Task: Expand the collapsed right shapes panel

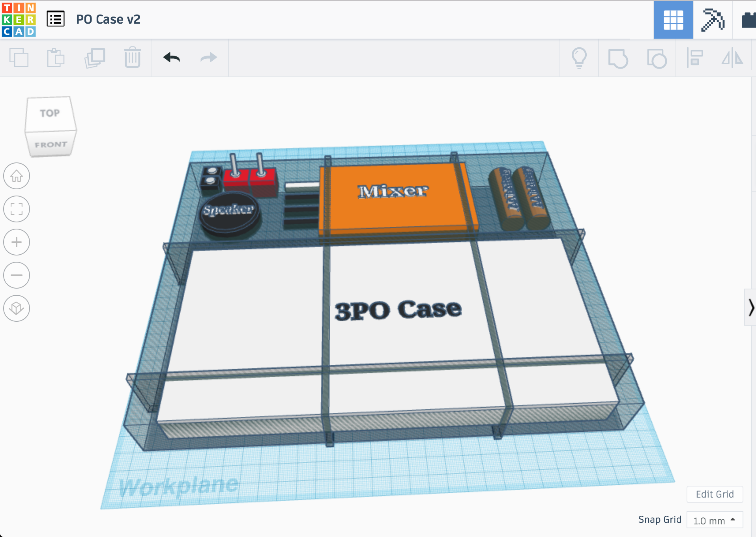Action: pos(750,307)
